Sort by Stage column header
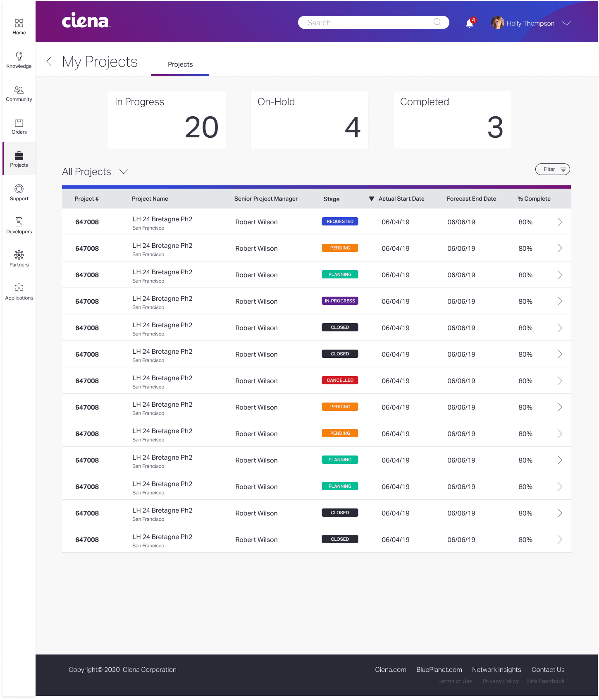The height and width of the screenshot is (700, 599). [x=332, y=199]
